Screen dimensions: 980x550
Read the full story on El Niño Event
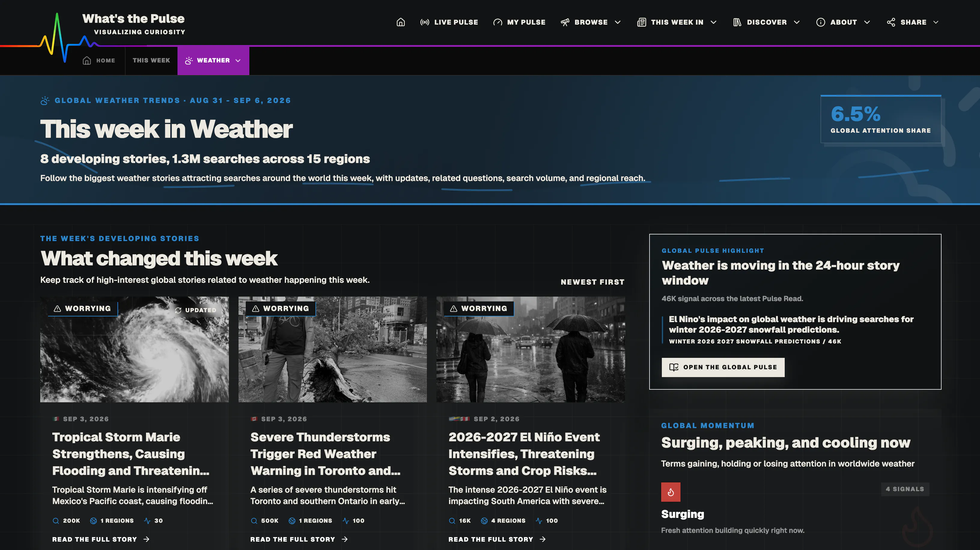pos(497,539)
